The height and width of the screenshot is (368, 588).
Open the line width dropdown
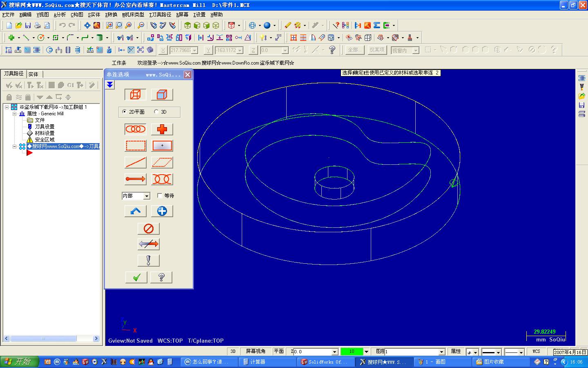tap(521, 352)
